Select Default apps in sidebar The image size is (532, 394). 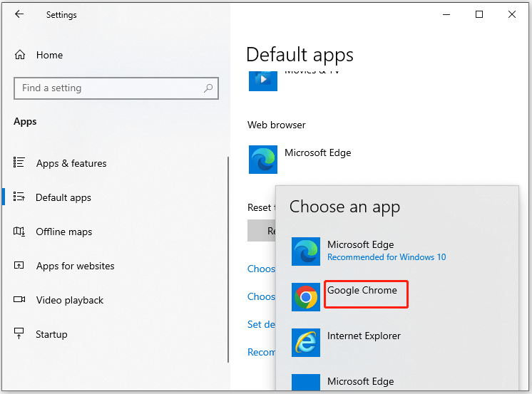pyautogui.click(x=63, y=197)
